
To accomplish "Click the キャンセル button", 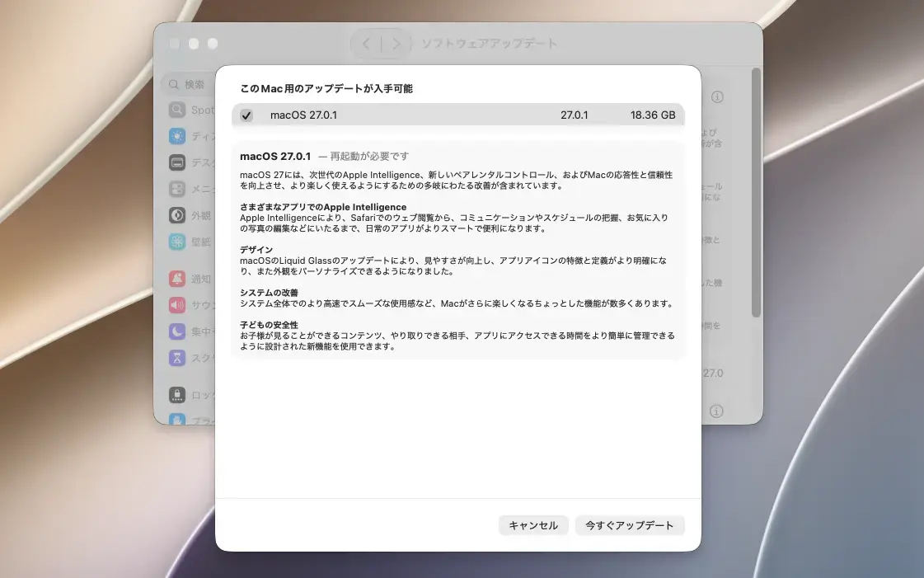I will coord(533,525).
